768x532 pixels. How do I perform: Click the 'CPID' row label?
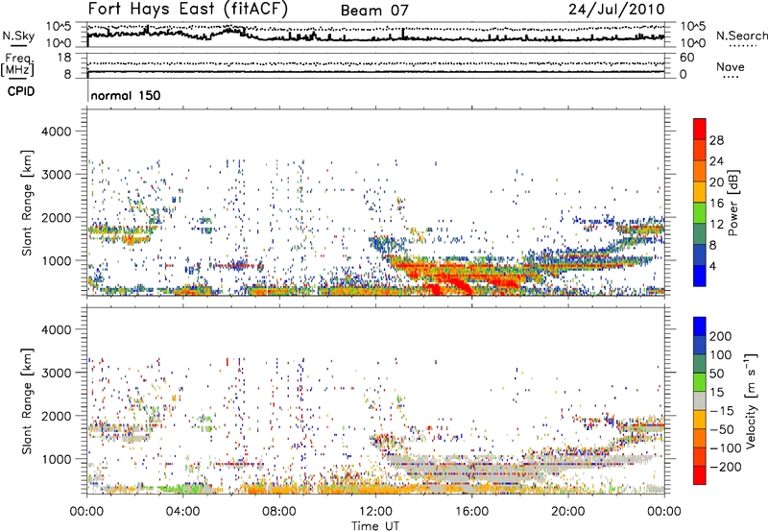click(x=21, y=91)
